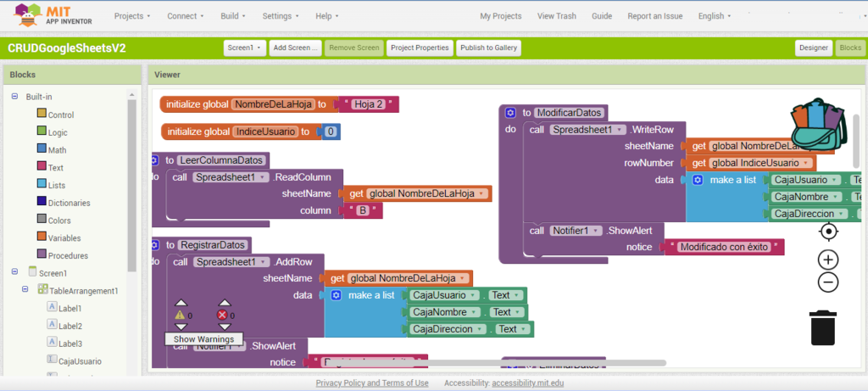
Task: Select the CajaUsuario component in tree
Action: click(x=80, y=361)
